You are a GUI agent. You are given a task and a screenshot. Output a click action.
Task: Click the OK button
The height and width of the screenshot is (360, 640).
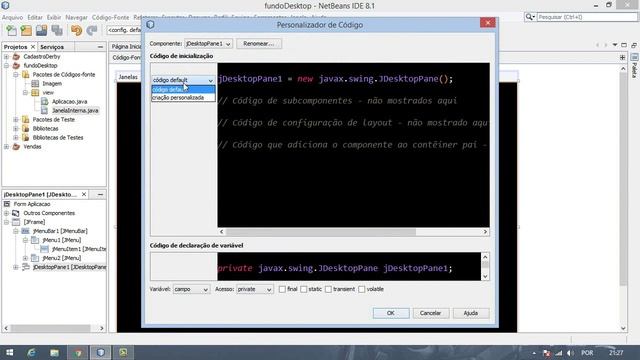(x=391, y=313)
